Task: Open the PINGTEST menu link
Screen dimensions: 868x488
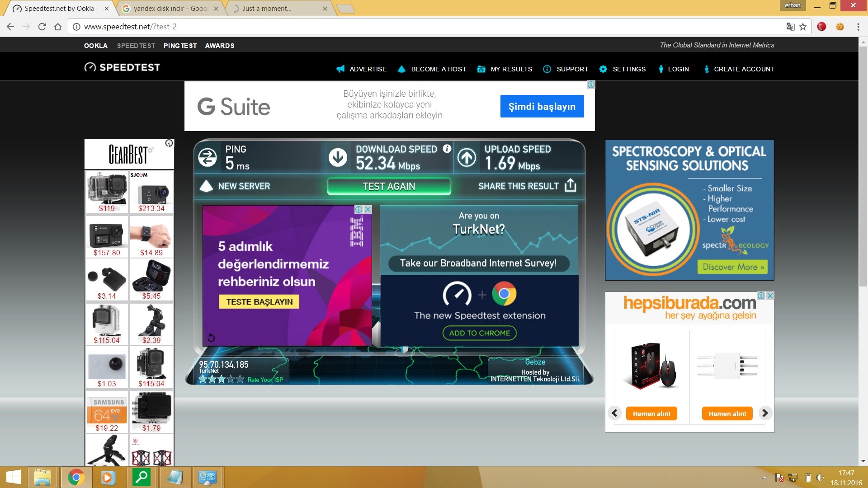Action: click(x=180, y=46)
